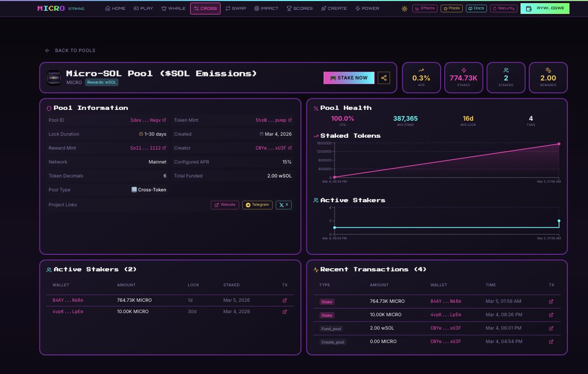
Task: Open the X project link
Action: pos(283,205)
